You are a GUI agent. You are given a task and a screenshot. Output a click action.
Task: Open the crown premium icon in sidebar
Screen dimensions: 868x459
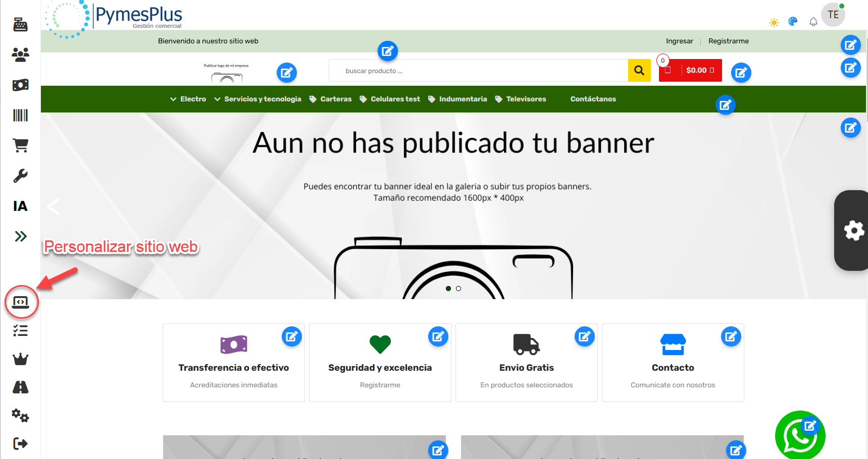(20, 359)
